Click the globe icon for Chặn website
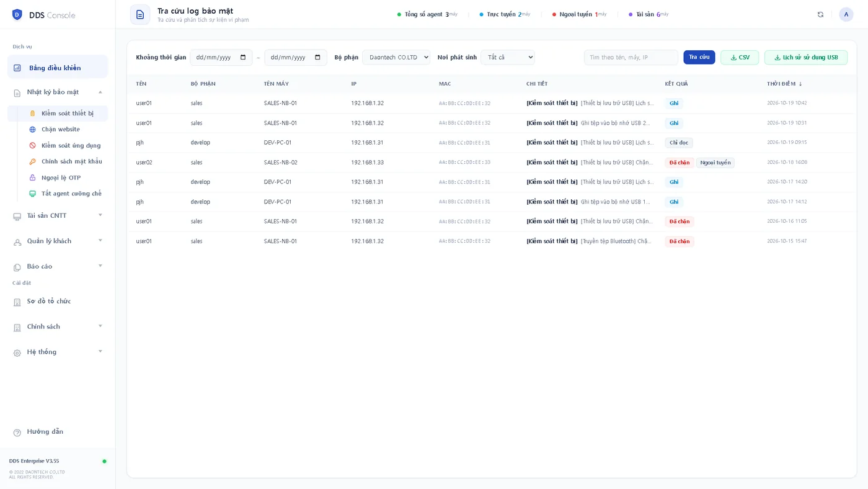Viewport: 868px width, 489px height. point(33,130)
